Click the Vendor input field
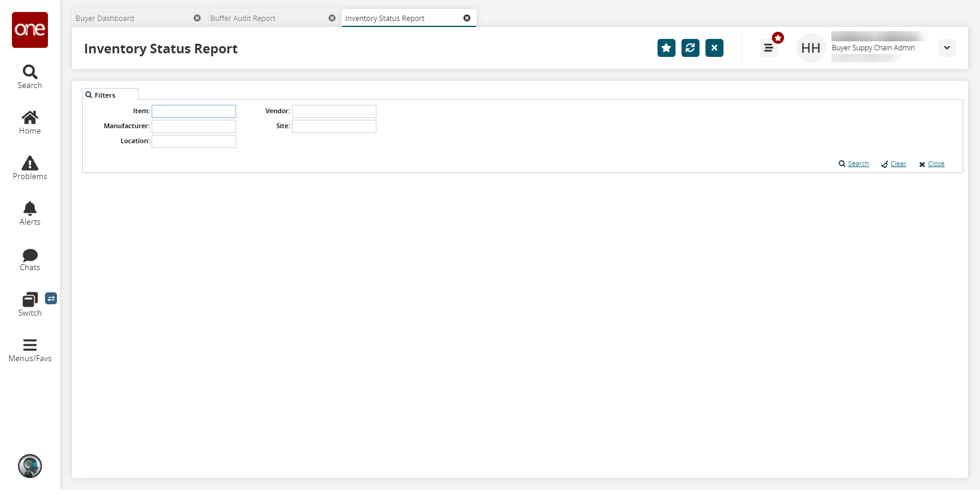This screenshot has width=980, height=490. click(x=334, y=111)
